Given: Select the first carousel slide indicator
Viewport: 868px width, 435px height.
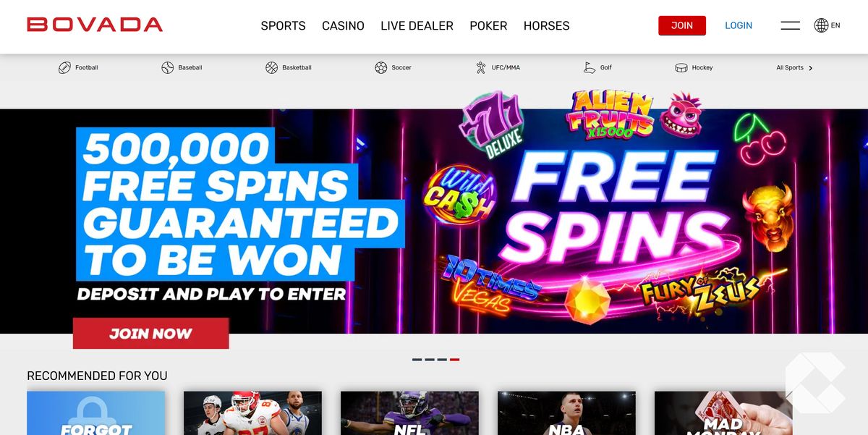Looking at the screenshot, I should [417, 359].
